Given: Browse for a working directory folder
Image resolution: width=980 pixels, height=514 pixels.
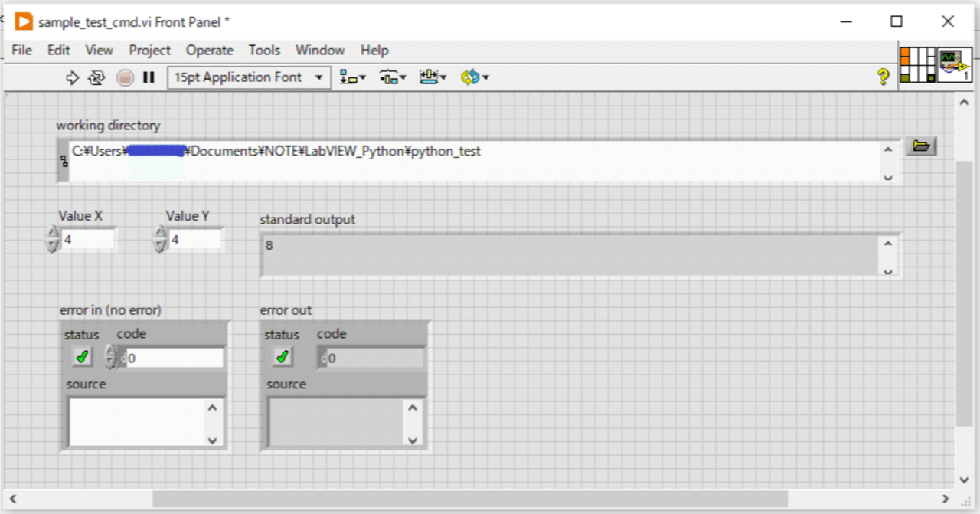Looking at the screenshot, I should [920, 146].
